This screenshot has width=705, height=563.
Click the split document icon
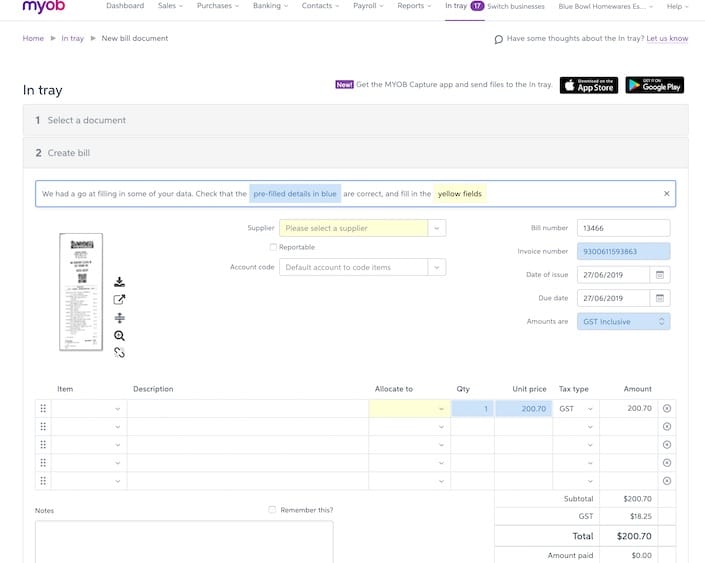(x=120, y=318)
